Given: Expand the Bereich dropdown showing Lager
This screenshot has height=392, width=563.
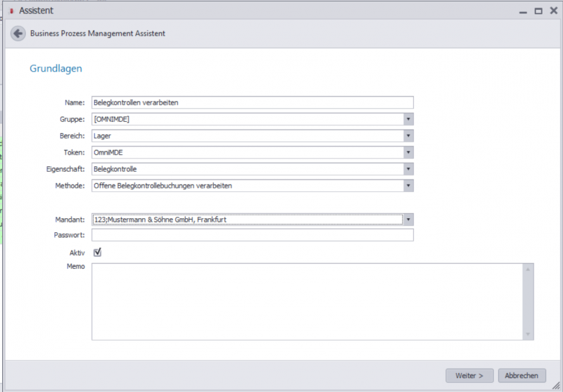Looking at the screenshot, I should pos(408,136).
